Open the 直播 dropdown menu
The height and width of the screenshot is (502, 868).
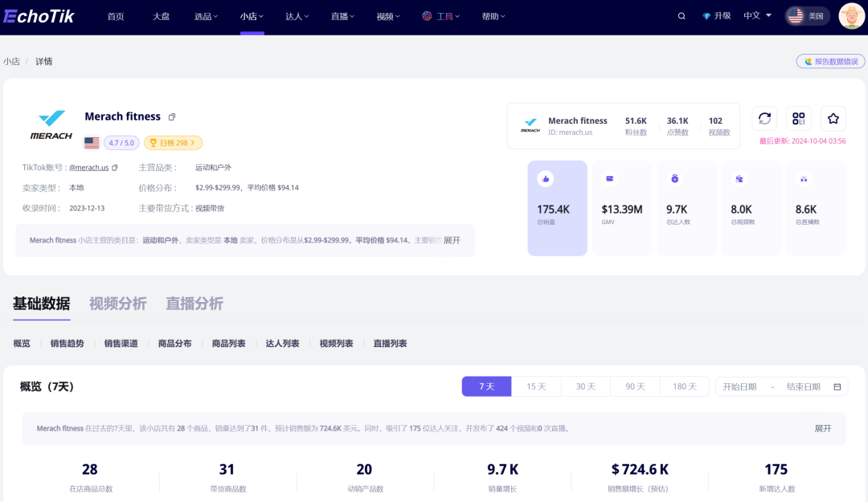(x=342, y=17)
